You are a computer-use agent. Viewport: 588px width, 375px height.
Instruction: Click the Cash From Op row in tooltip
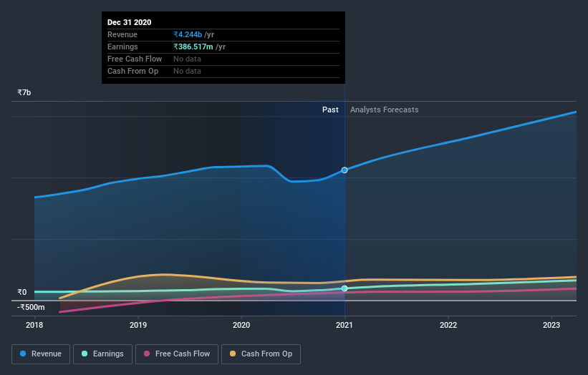pyautogui.click(x=223, y=72)
